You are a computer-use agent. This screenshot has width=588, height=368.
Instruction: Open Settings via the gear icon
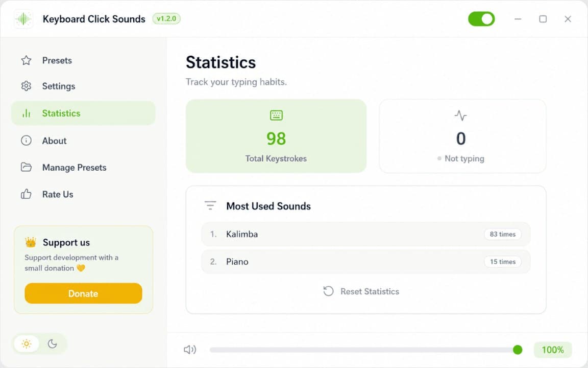pos(26,86)
